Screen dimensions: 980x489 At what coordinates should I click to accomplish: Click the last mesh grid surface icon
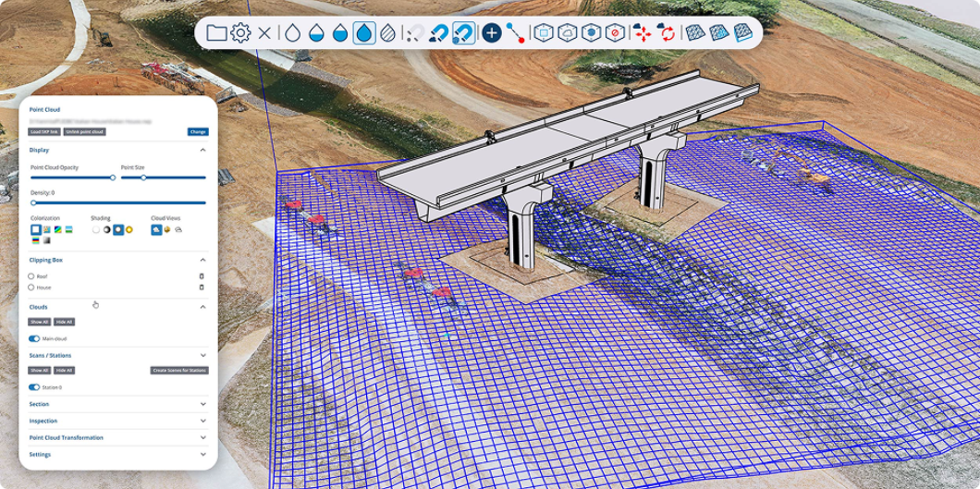click(743, 32)
